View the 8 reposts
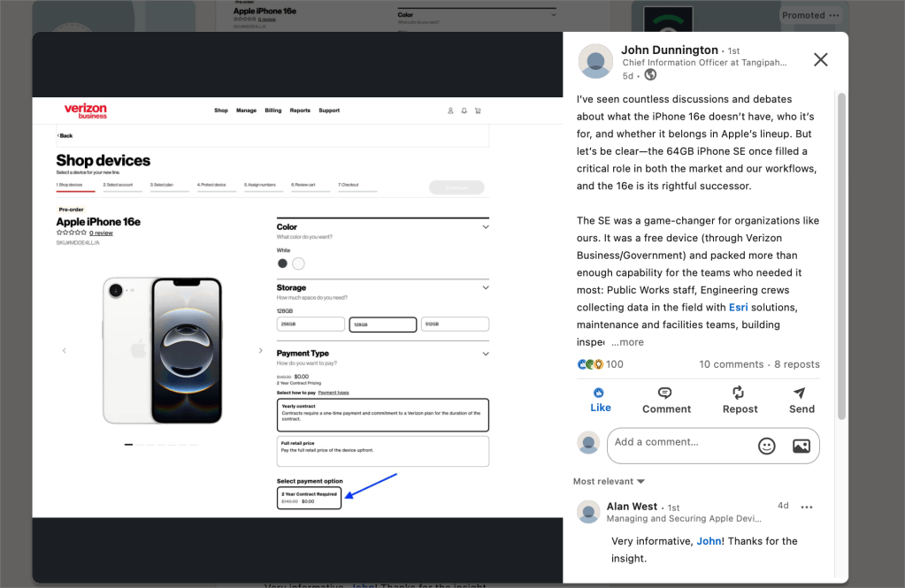Viewport: 905px width, 588px height. click(796, 364)
